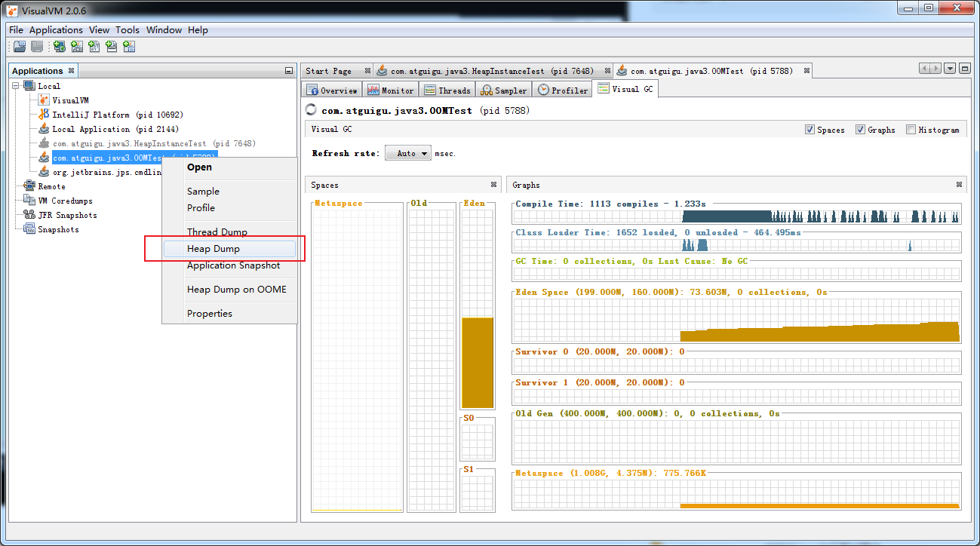Click the Eden space usage bar

click(477, 362)
